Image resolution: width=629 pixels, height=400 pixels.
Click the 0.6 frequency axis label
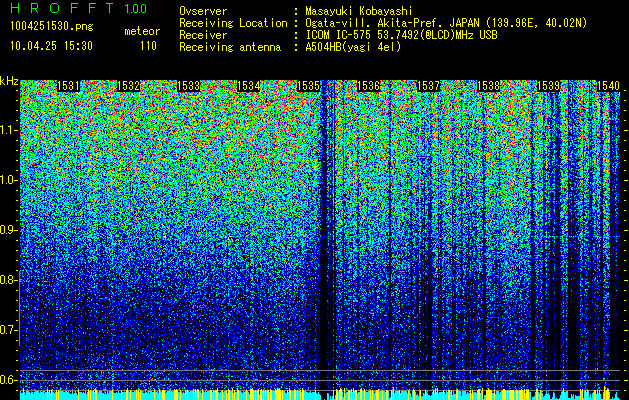pyautogui.click(x=9, y=380)
